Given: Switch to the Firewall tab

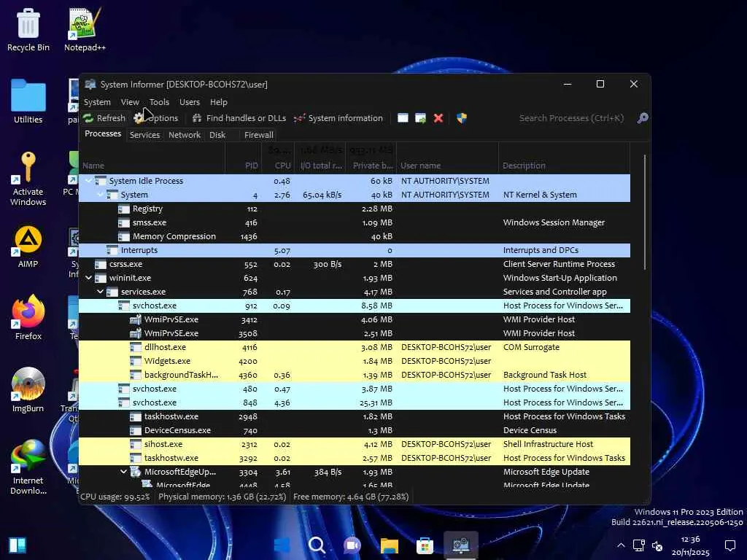Looking at the screenshot, I should tap(259, 135).
